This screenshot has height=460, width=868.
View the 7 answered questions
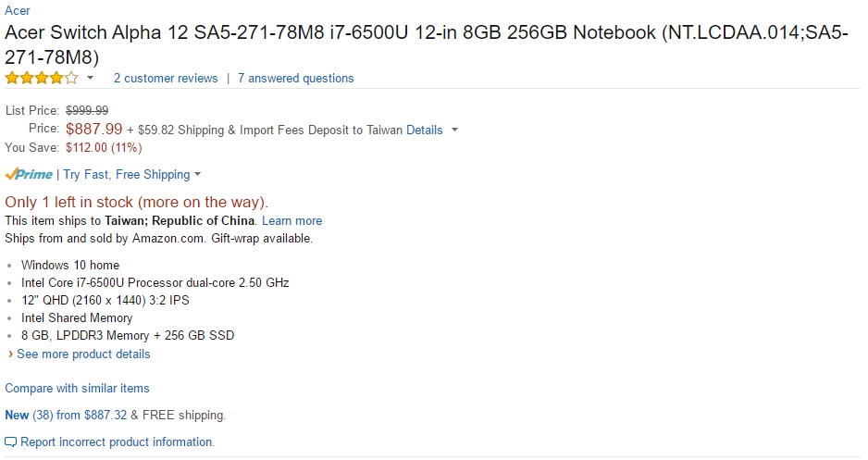(x=295, y=79)
